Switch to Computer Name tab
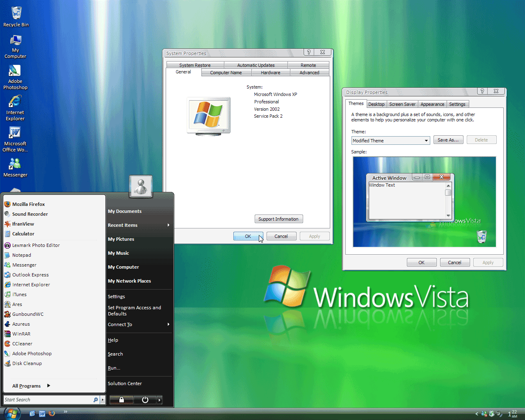Image resolution: width=525 pixels, height=420 pixels. (x=226, y=73)
